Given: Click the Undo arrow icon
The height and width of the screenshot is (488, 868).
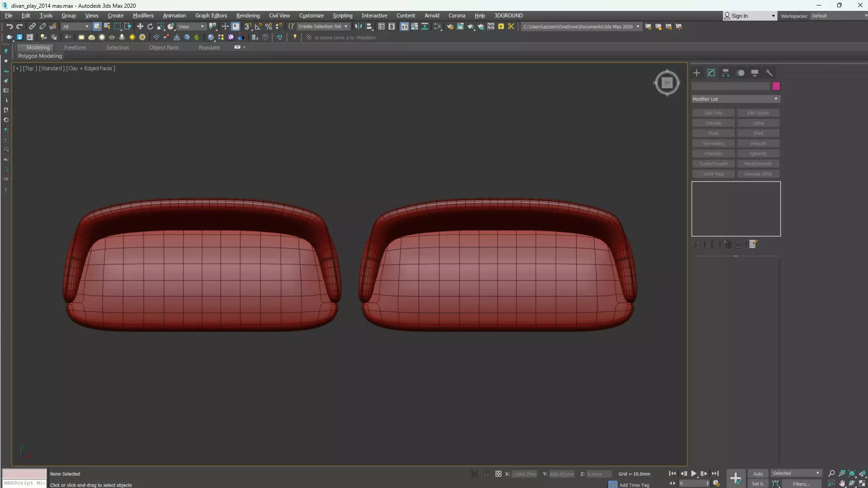Looking at the screenshot, I should pyautogui.click(x=10, y=26).
